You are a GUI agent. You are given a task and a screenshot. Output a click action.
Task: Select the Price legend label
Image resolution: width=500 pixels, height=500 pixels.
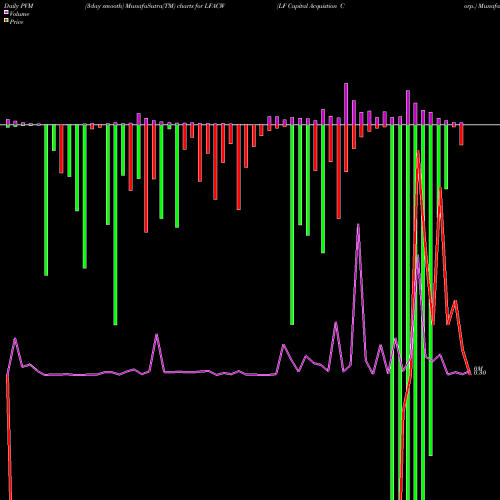16,22
